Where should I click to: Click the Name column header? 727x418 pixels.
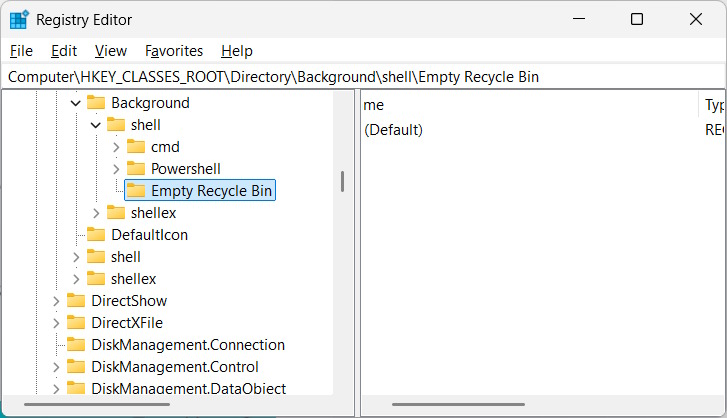point(530,105)
